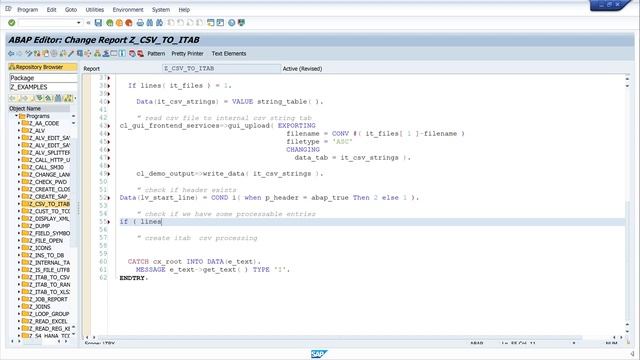The image size is (640, 360).
Task: Click the Set/Delete External Breakpoint icon
Action: tap(140, 53)
